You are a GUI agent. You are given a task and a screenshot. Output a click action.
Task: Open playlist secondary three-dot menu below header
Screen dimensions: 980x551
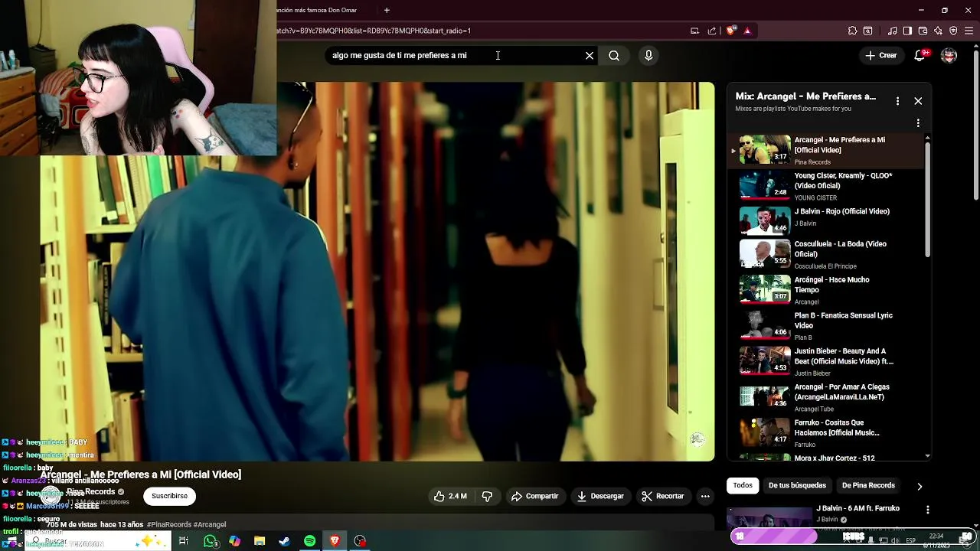[x=918, y=122]
